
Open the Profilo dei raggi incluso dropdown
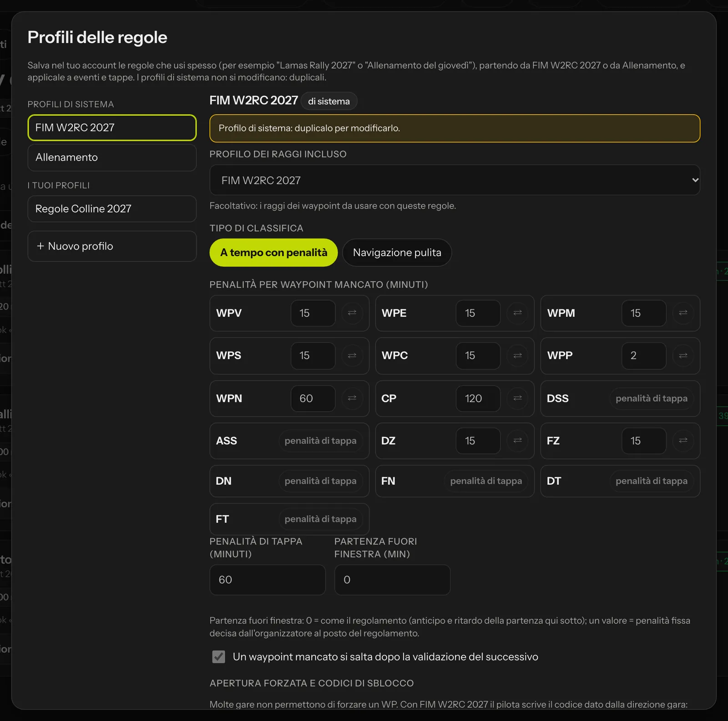tap(455, 180)
